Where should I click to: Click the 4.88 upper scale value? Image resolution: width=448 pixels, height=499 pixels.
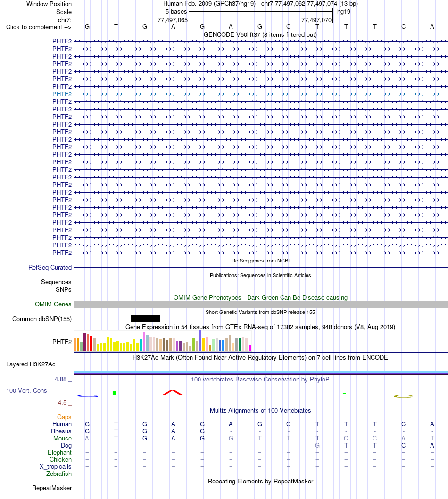[61, 379]
